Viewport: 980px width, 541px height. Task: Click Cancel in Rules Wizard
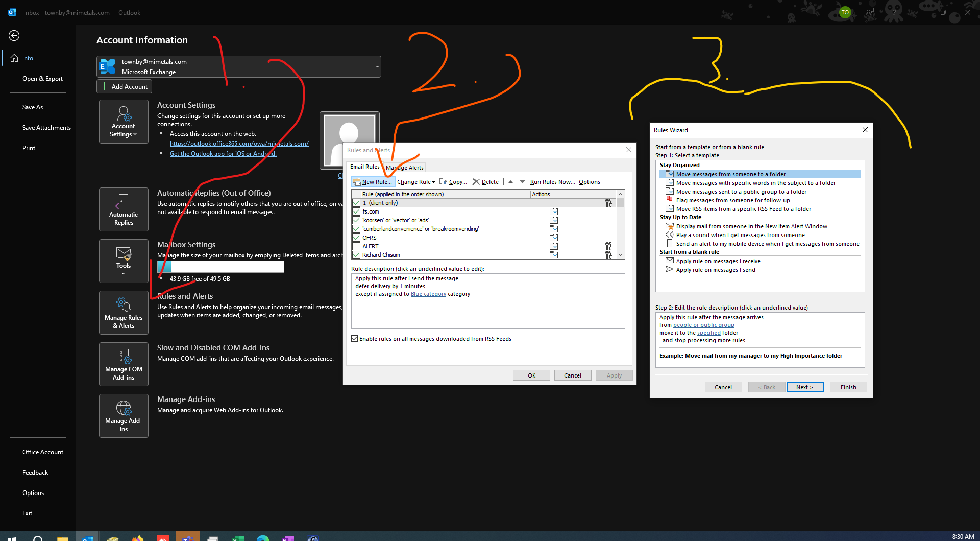[723, 387]
